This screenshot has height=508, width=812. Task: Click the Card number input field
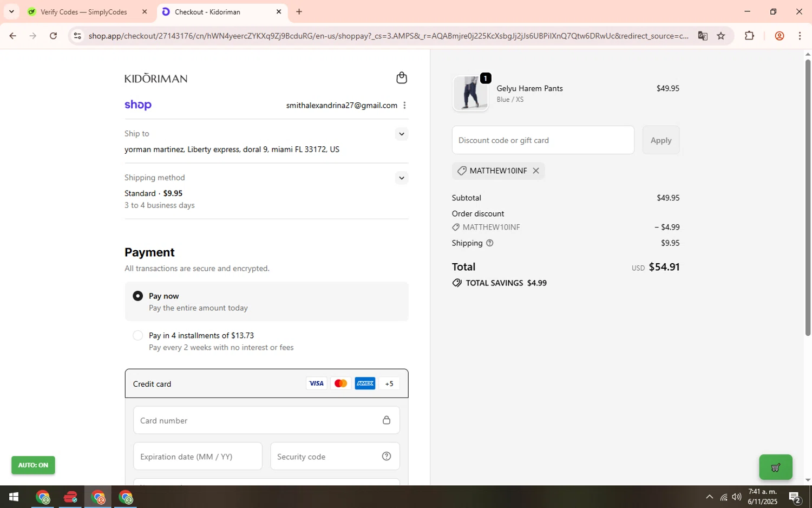(x=266, y=420)
